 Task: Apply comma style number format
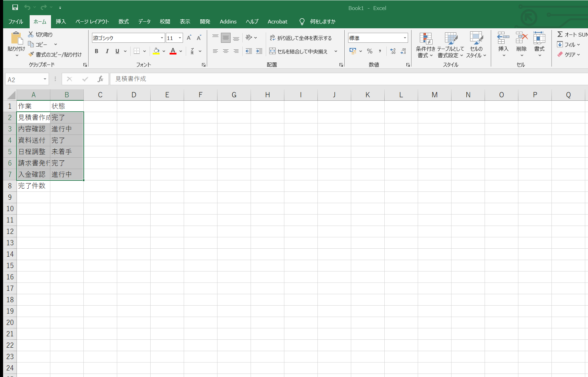[380, 51]
